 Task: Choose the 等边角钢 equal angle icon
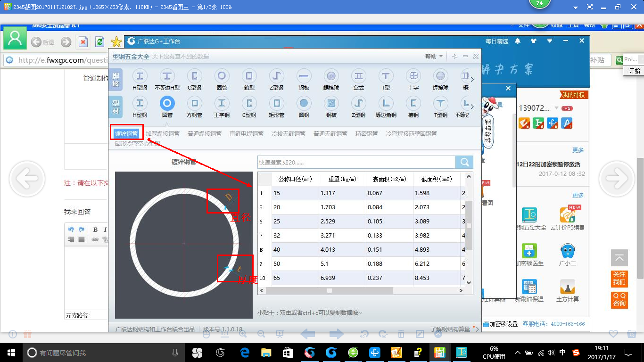pyautogui.click(x=386, y=103)
